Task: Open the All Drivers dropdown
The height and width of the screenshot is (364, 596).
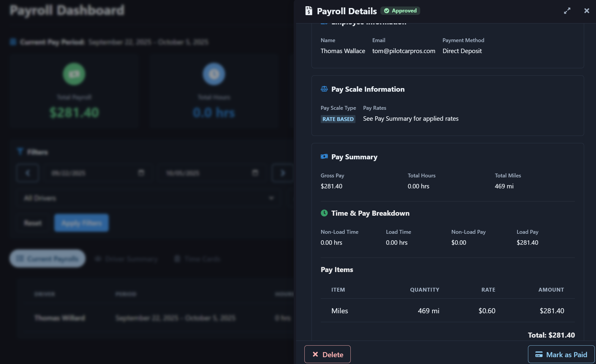Action: (x=148, y=198)
